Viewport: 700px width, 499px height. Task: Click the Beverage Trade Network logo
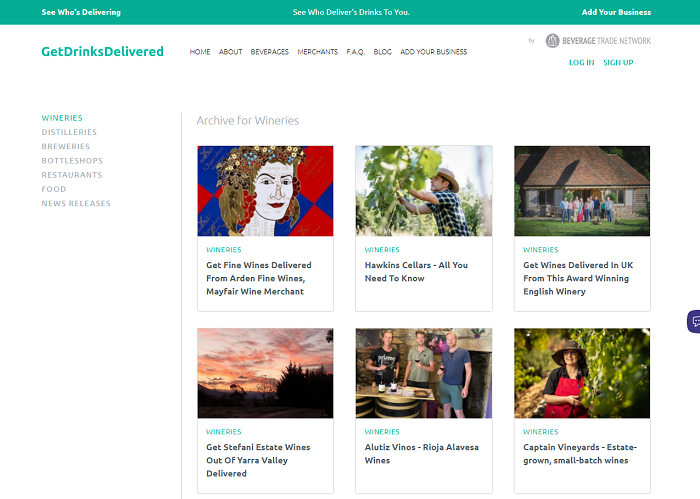coord(598,41)
